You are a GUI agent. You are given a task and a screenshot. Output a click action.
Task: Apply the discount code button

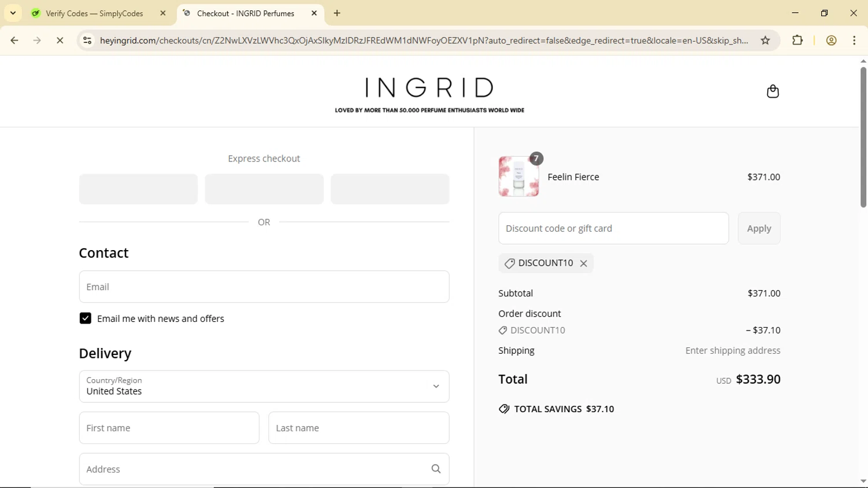click(x=759, y=228)
